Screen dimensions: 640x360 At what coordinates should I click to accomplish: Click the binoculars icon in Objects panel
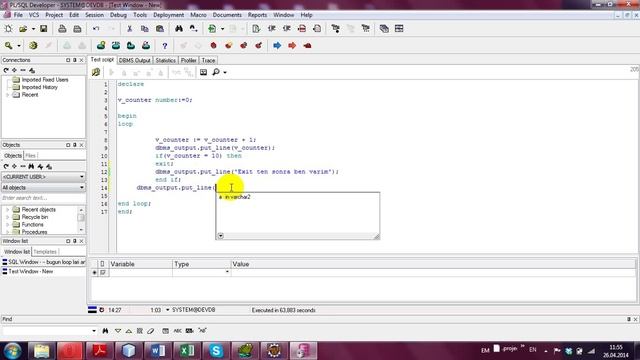click(31, 167)
